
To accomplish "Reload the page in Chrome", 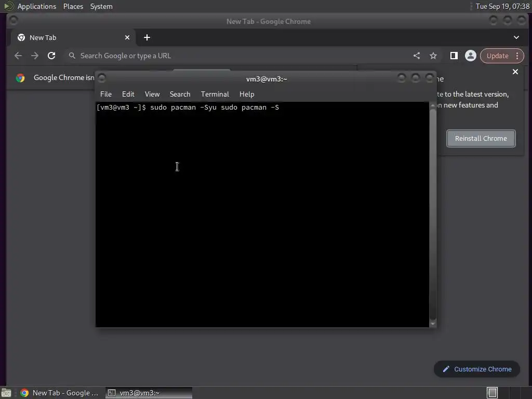I will pyautogui.click(x=51, y=56).
